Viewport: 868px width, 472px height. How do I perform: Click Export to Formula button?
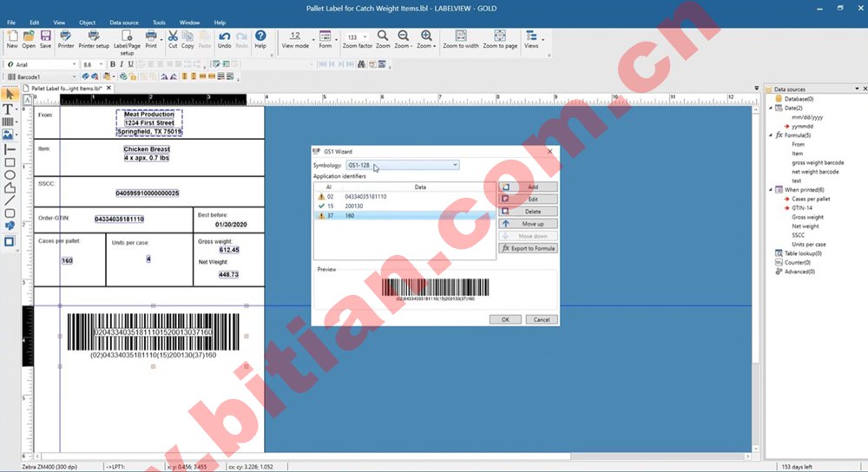point(528,248)
